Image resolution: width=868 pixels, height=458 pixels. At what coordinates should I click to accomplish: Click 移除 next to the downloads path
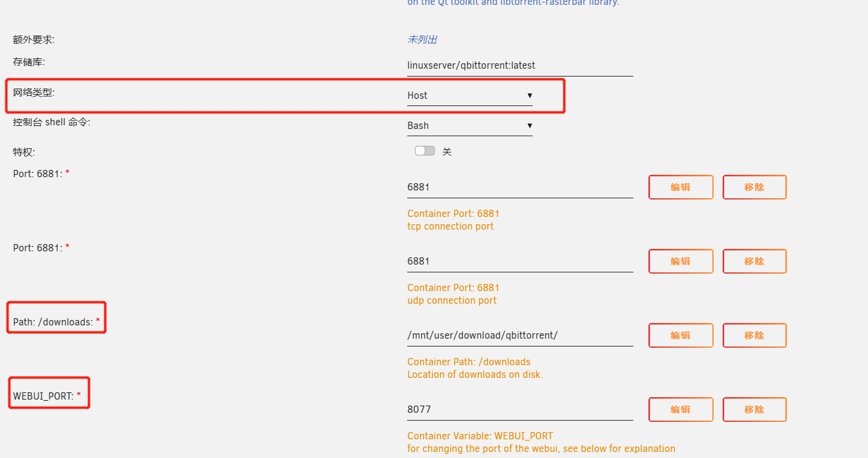tap(754, 335)
